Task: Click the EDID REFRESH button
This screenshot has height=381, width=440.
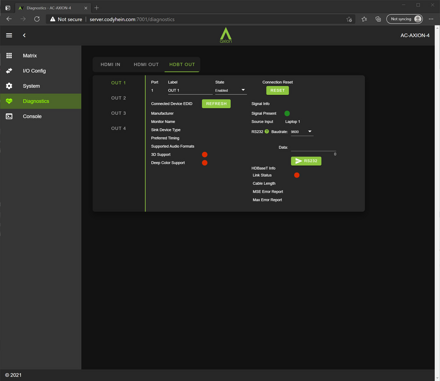Action: coord(216,104)
